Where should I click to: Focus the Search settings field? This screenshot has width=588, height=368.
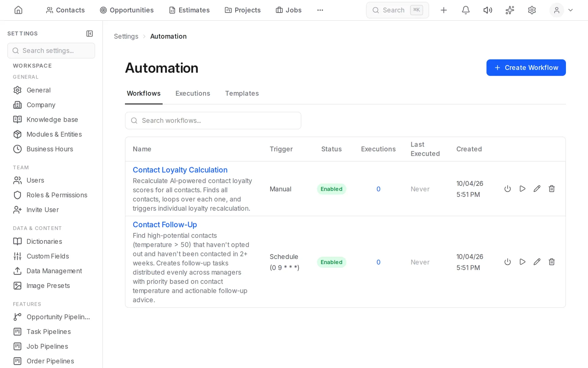[x=51, y=51]
